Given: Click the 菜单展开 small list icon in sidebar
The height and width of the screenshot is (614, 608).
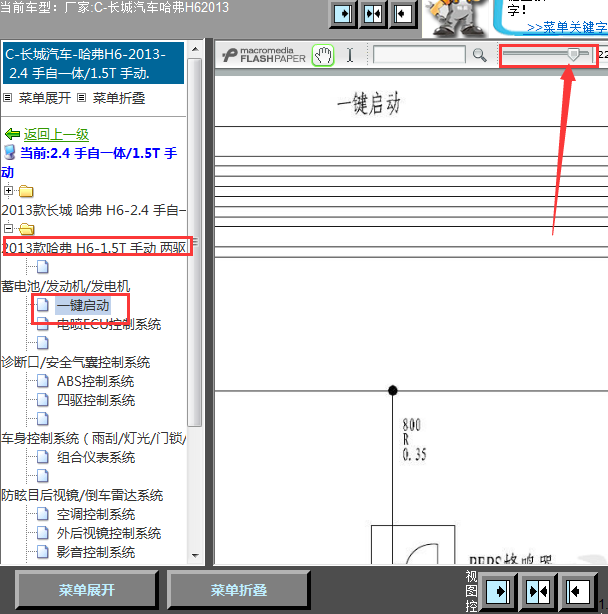Looking at the screenshot, I should (x=7, y=98).
